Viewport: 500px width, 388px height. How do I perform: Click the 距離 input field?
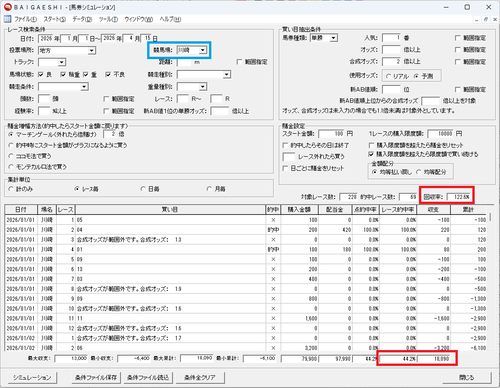point(184,62)
